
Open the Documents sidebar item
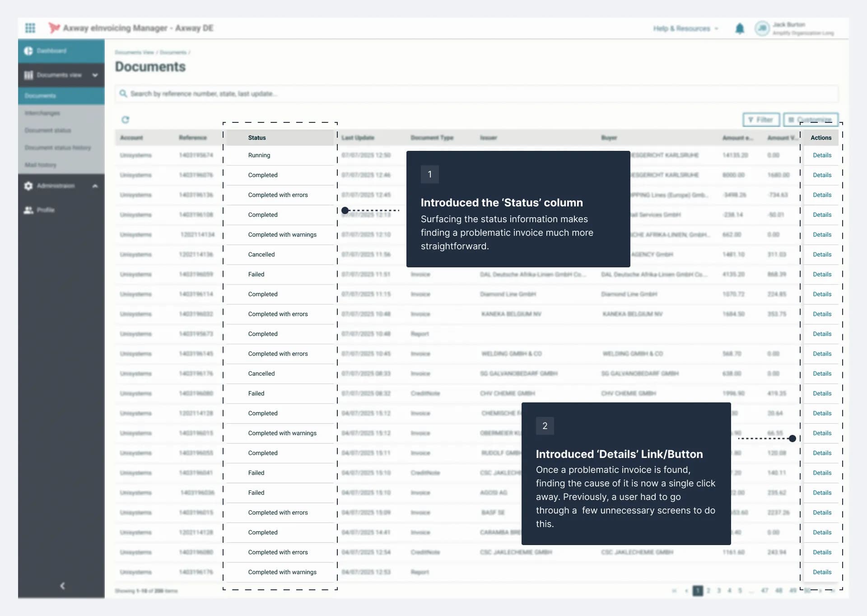pyautogui.click(x=61, y=96)
